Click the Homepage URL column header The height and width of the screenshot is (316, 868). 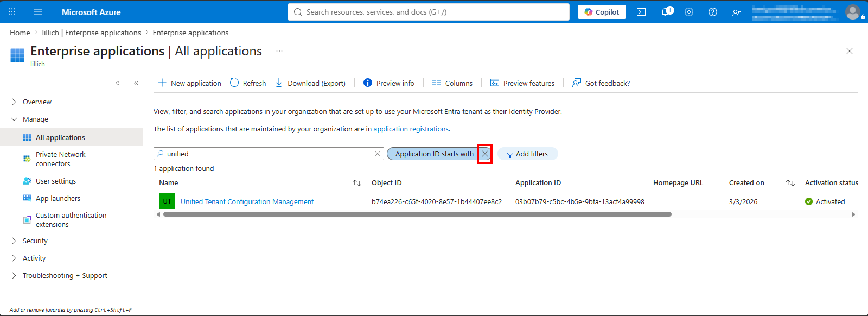tap(678, 183)
